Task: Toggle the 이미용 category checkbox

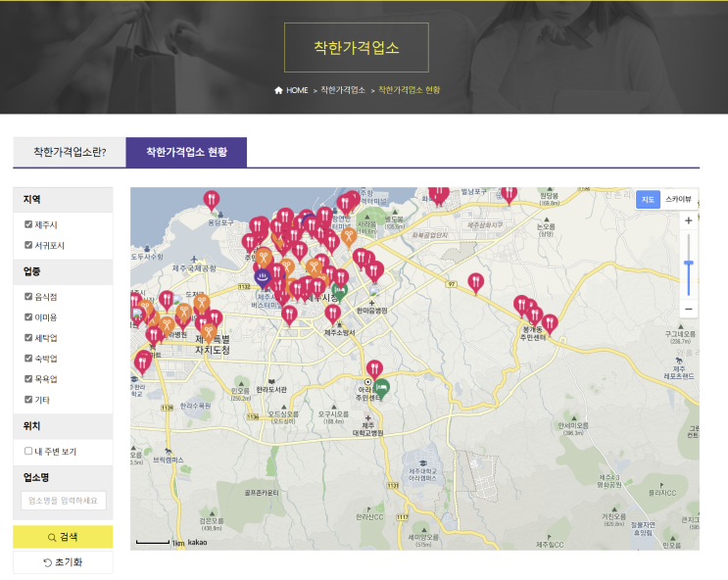Action: coord(28,317)
